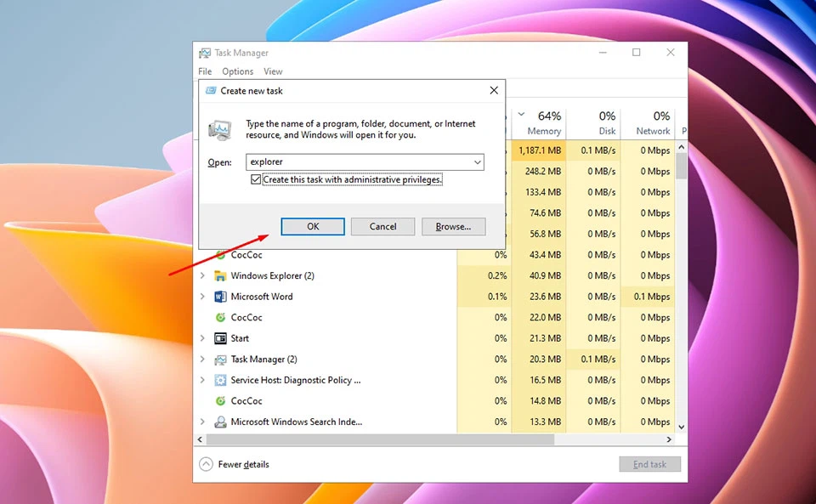Open the Open field dropdown arrow
816x504 pixels.
pos(477,162)
